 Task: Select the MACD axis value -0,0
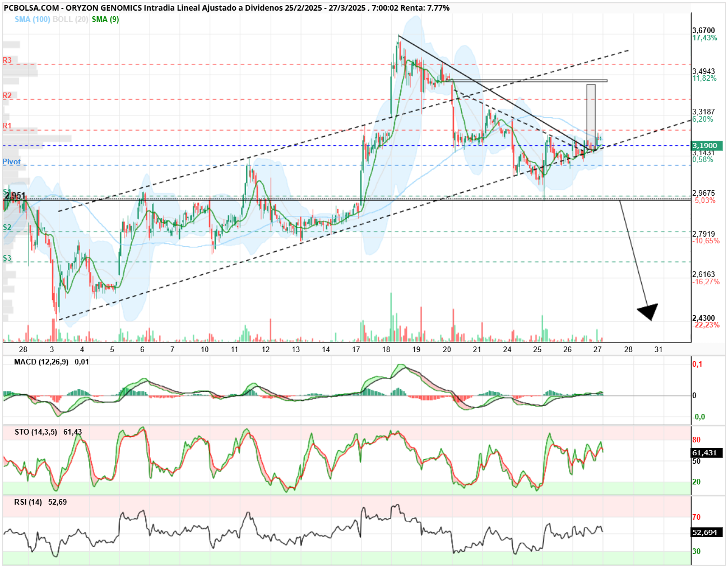[x=699, y=417]
